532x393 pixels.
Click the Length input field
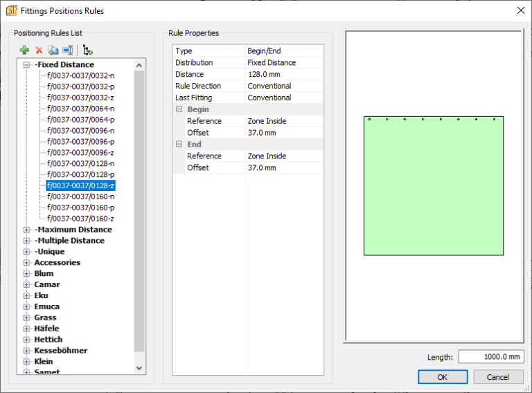491,357
